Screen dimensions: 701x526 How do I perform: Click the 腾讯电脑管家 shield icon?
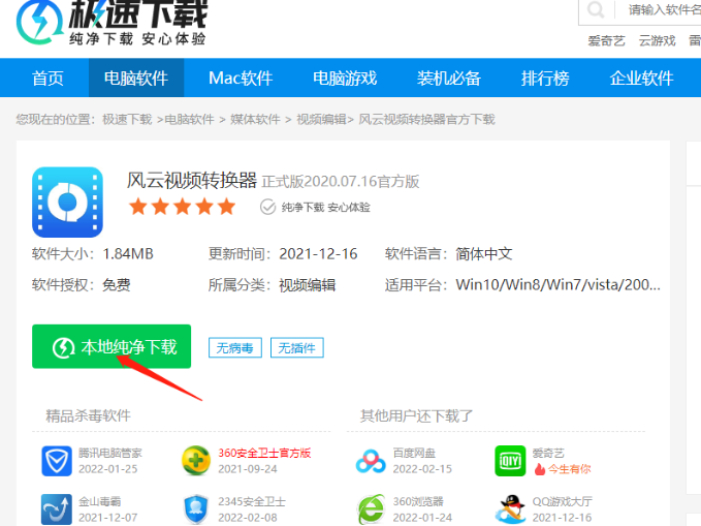tap(57, 461)
